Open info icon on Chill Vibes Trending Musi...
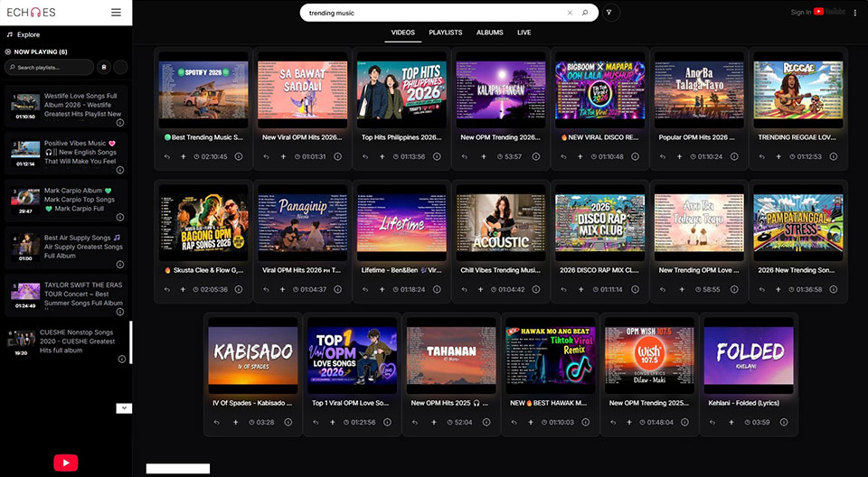The width and height of the screenshot is (868, 477). (x=536, y=289)
